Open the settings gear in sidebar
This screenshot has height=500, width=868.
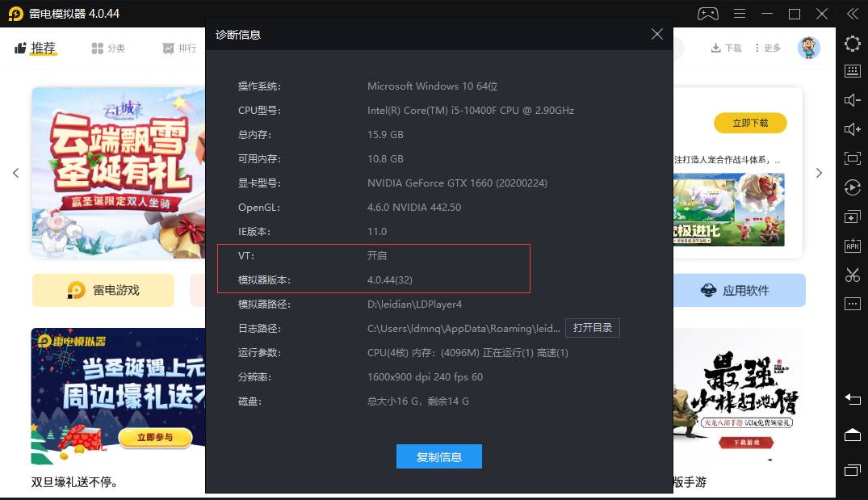coord(853,44)
